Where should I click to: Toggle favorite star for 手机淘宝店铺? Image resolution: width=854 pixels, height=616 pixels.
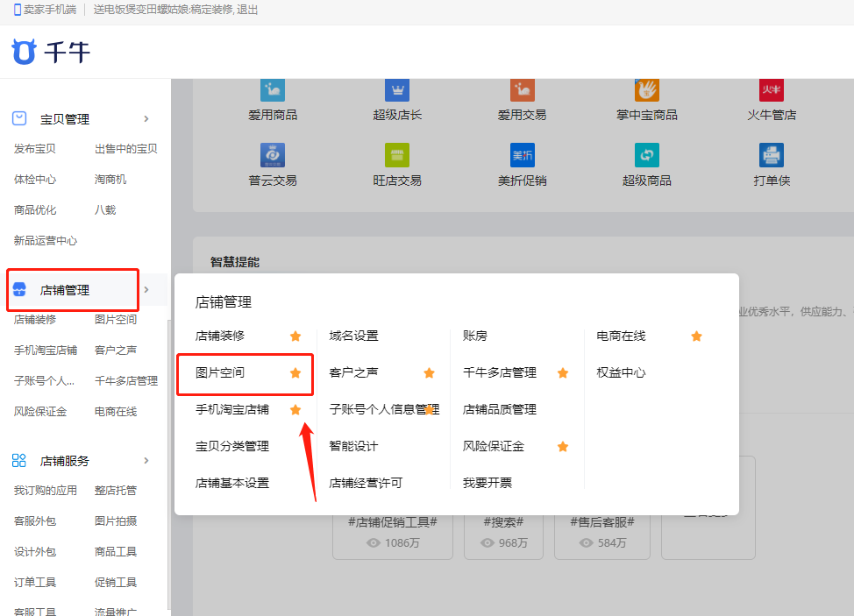[x=295, y=410]
